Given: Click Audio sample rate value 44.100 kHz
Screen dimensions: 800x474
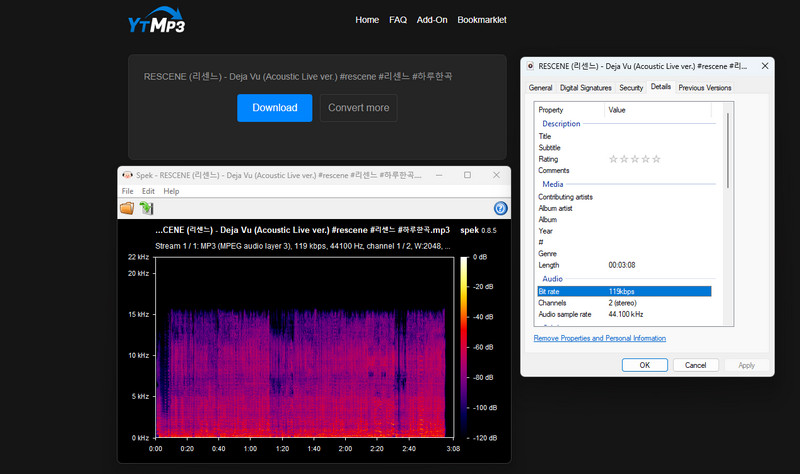Looking at the screenshot, I should coord(626,314).
